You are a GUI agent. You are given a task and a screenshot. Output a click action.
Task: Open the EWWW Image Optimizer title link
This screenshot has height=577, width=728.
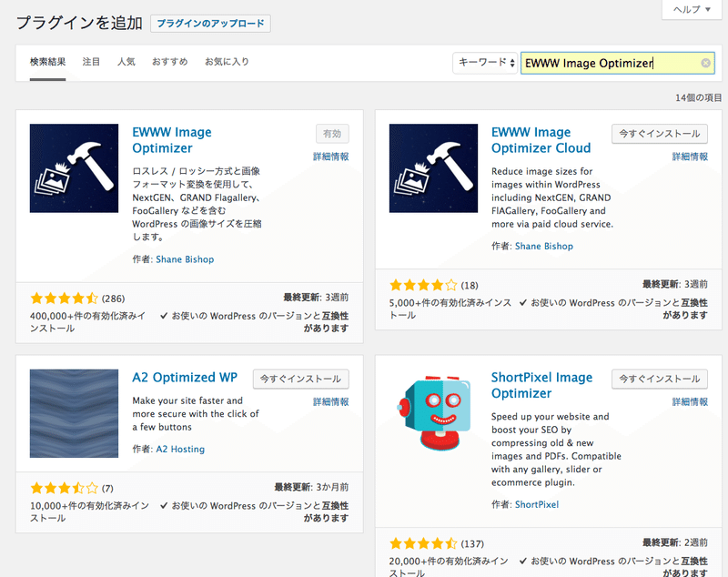click(x=172, y=140)
